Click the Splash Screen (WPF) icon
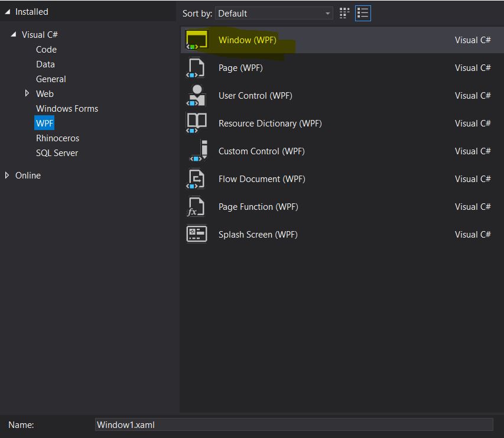This screenshot has height=438, width=504. 196,234
